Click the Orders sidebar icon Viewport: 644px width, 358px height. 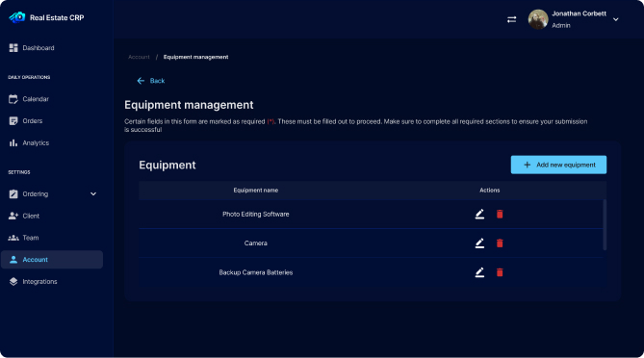pos(13,120)
